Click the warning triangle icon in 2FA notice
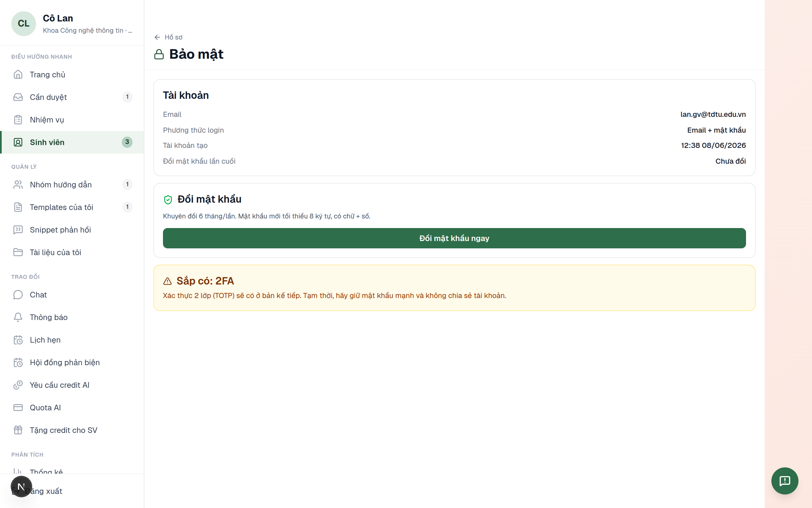The image size is (812, 508). 167,281
